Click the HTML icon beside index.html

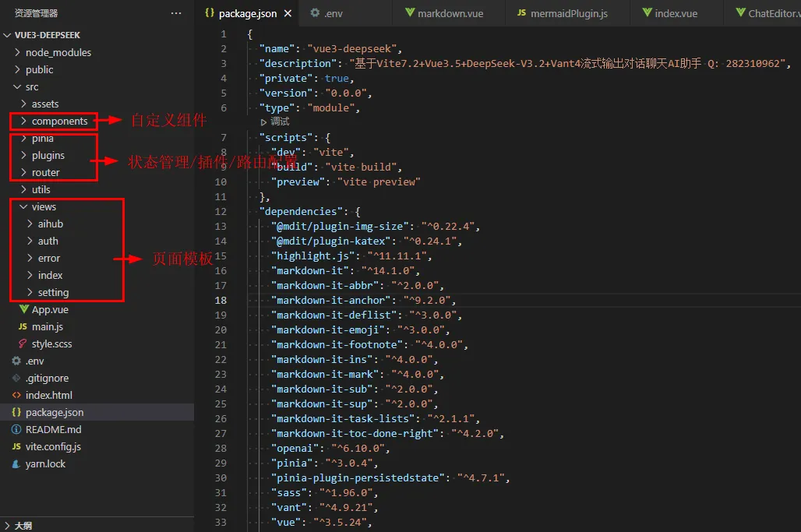click(17, 395)
